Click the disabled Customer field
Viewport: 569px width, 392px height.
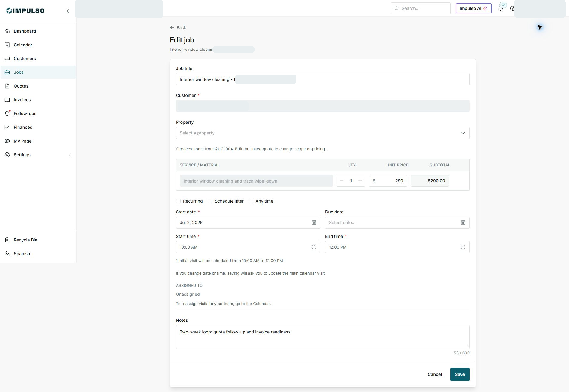click(x=322, y=106)
